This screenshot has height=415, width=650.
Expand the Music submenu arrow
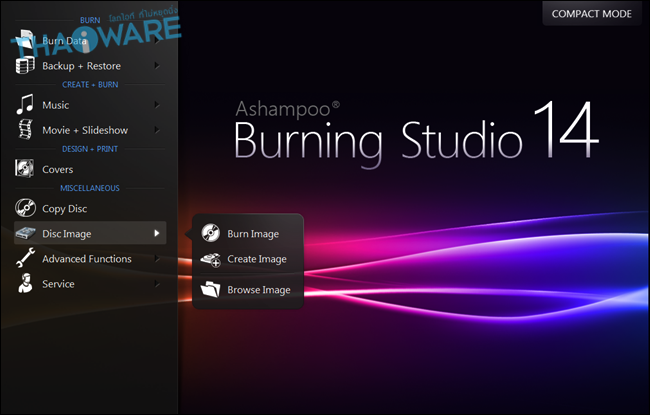coord(157,105)
